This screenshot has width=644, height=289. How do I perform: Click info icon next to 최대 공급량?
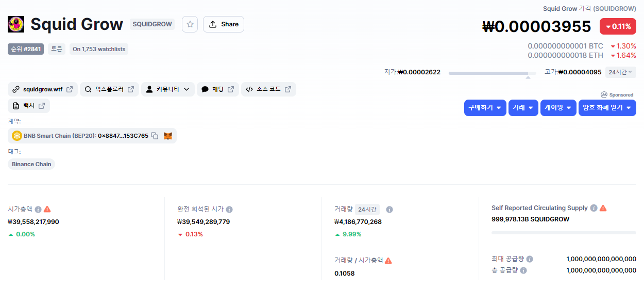[530, 259]
